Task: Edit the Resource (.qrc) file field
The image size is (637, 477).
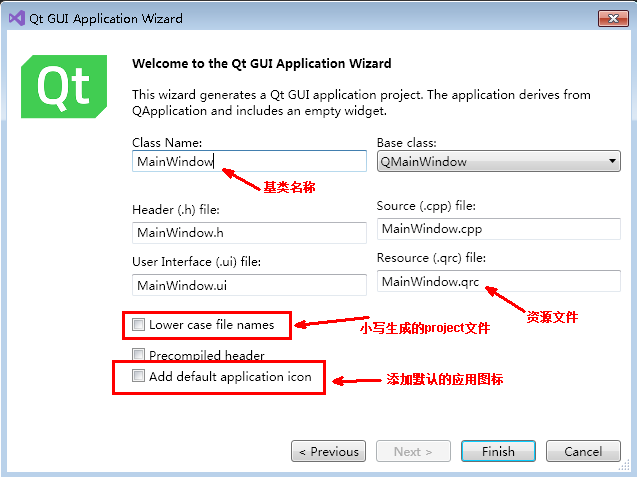Action: tap(498, 281)
